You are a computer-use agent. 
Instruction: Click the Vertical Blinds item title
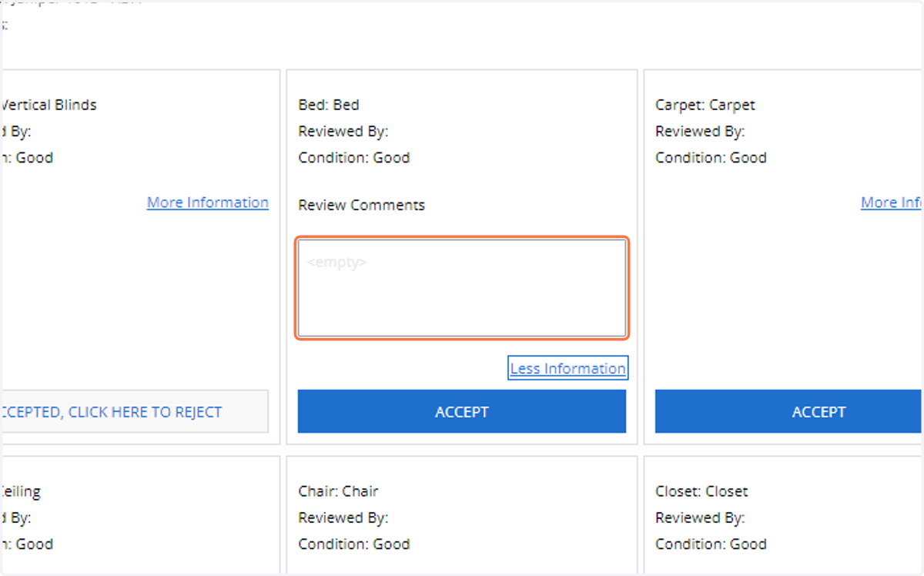[49, 105]
